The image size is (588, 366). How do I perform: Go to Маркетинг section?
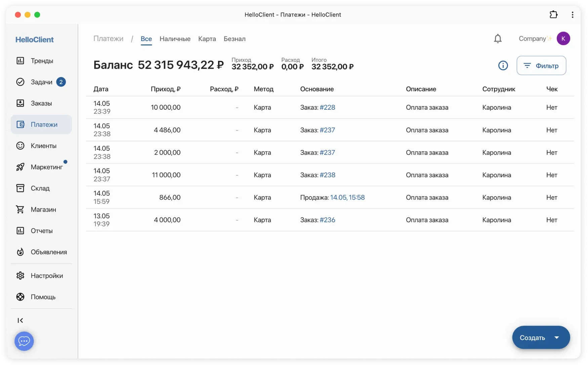pos(46,167)
